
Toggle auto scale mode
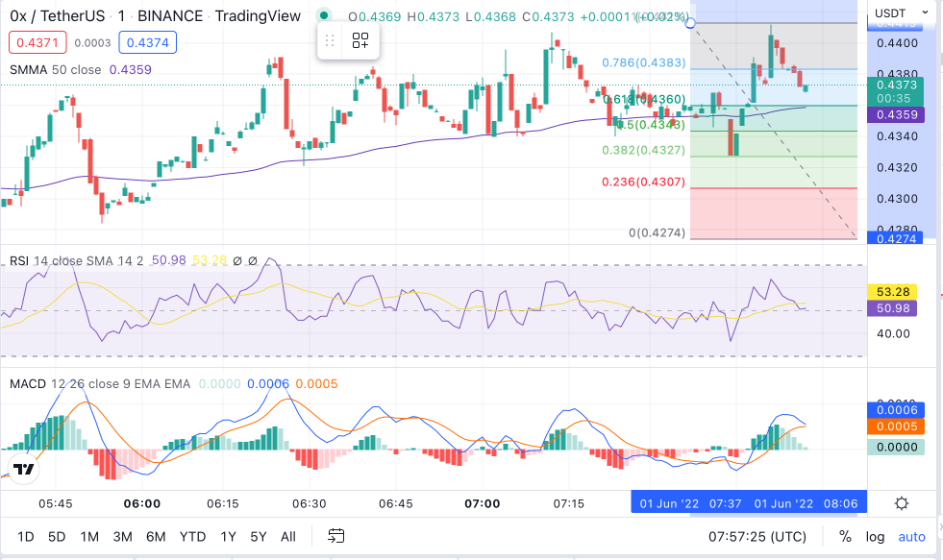click(x=911, y=537)
